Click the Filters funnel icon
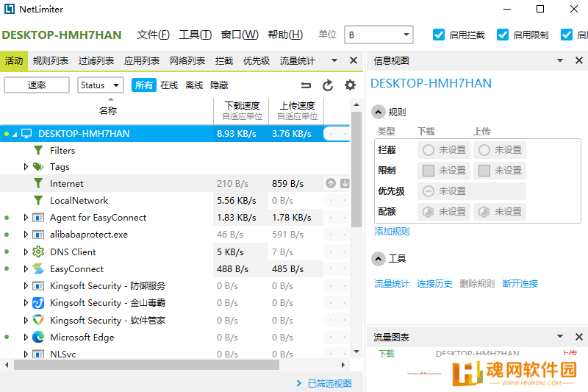Screen dimensions: 588x392 [38, 151]
